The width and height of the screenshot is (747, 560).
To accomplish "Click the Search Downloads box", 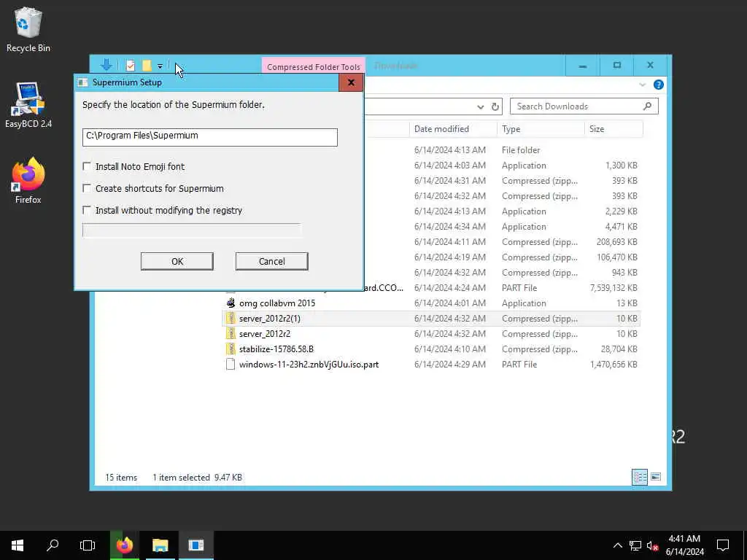I will (584, 106).
